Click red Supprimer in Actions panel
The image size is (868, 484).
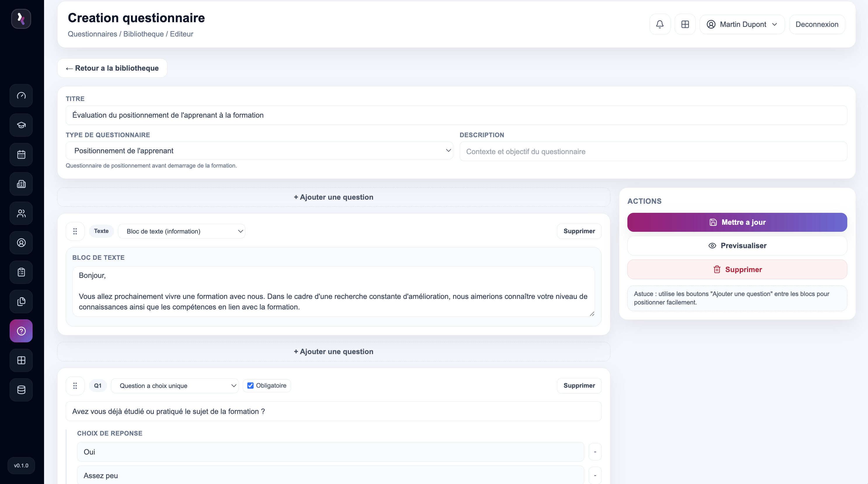(x=737, y=269)
